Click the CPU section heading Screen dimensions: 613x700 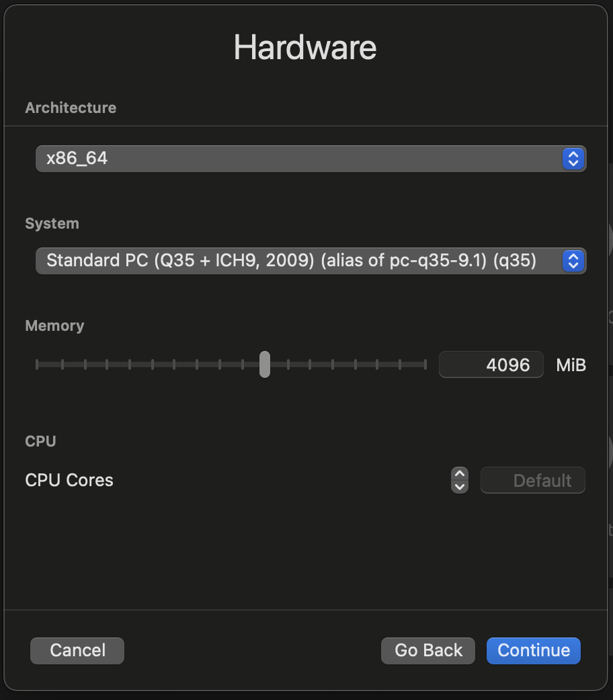click(40, 441)
